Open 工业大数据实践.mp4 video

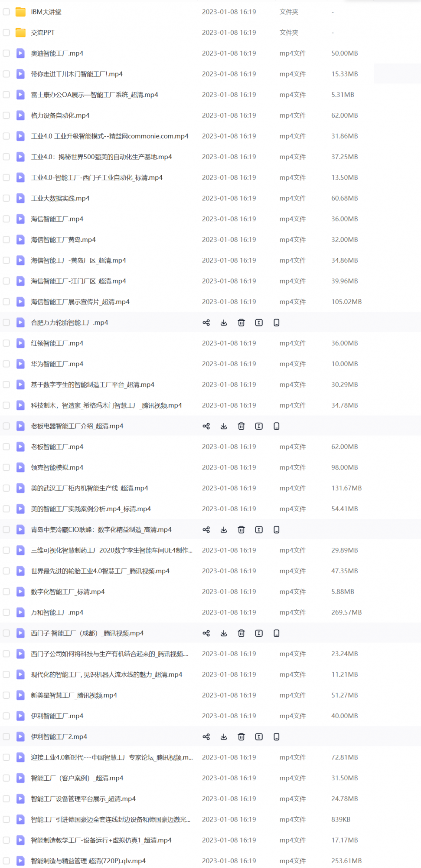click(60, 198)
